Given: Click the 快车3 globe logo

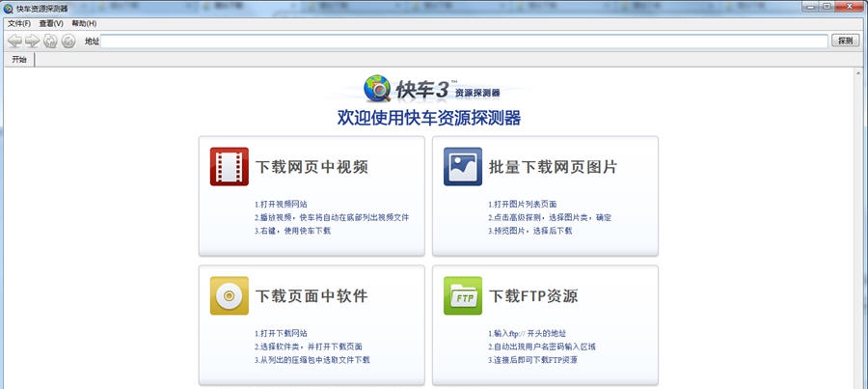Looking at the screenshot, I should pos(377,88).
